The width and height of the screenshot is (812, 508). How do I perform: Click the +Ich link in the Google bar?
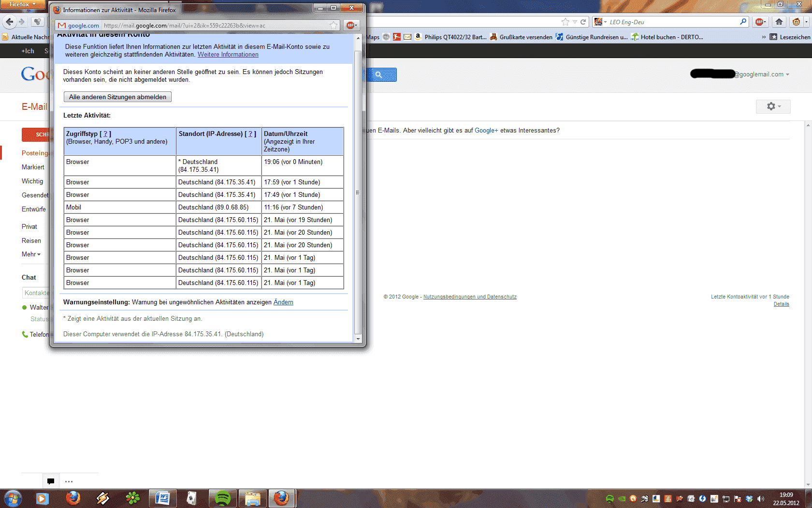[x=28, y=51]
